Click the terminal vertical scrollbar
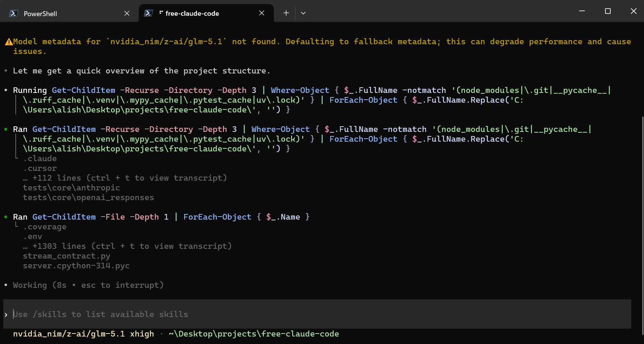The width and height of the screenshot is (644, 344). [643, 225]
